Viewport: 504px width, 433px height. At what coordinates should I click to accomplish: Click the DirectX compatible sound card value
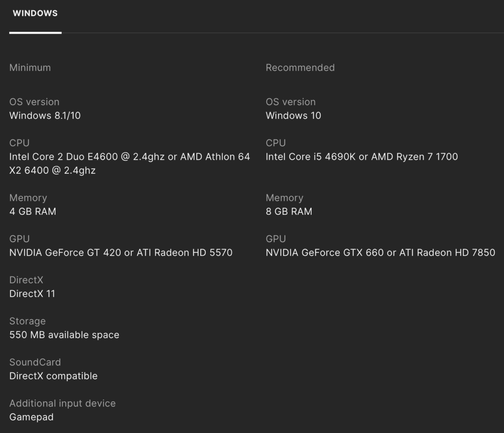(53, 376)
